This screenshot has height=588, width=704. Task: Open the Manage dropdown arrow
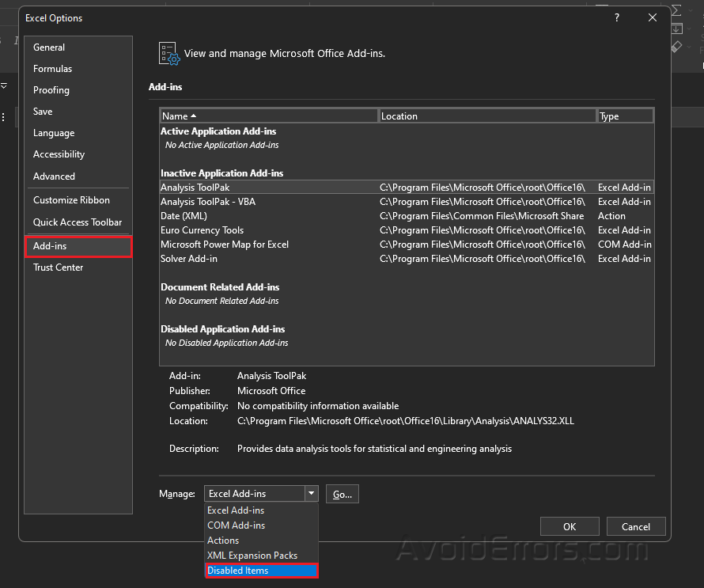[312, 494]
